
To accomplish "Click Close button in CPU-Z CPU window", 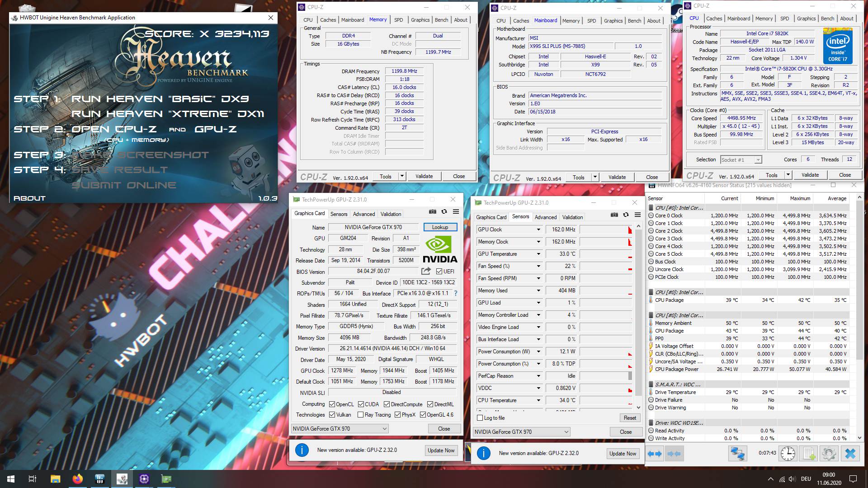I will [845, 175].
